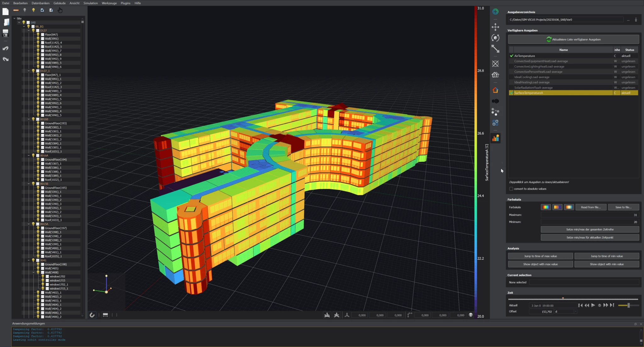Viewport: 644px width, 347px height.
Task: Collapse the 00_EG level node
Action: (x=24, y=27)
